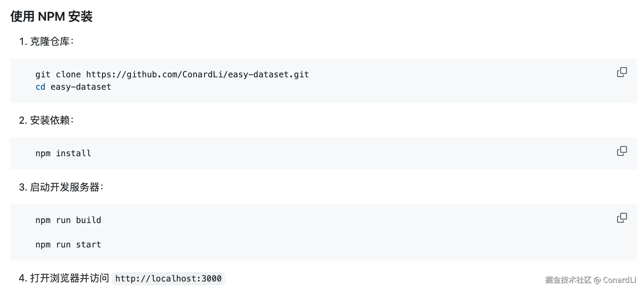Viewport: 644px width, 292px height.
Task: Click step 1 克隆仓库 text
Action: pyautogui.click(x=50, y=41)
